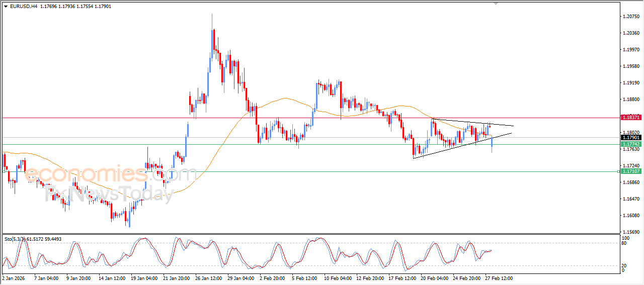This screenshot has height=285, width=644.
Task: Click the 2 Jan 2026 date label
Action: point(14,278)
